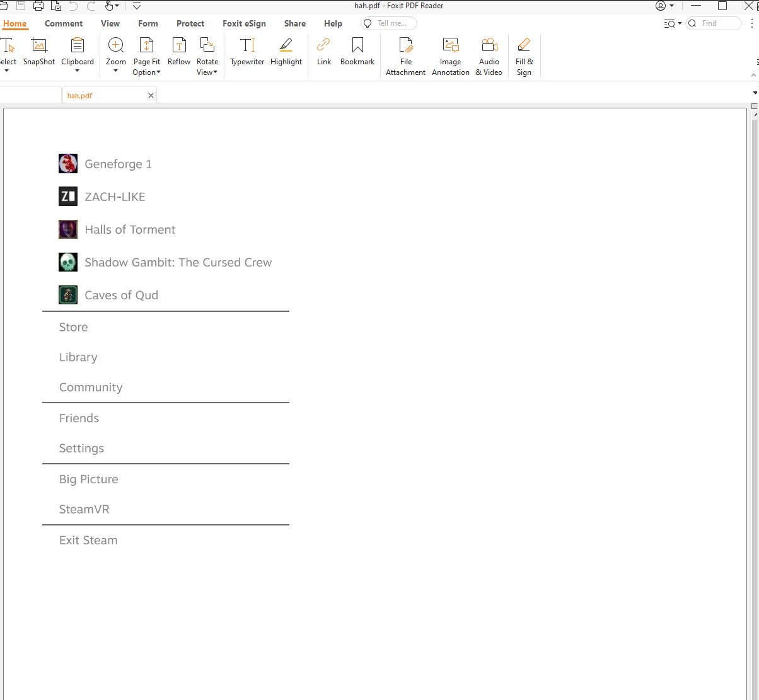
Task: Switch to the Comment ribbon tab
Action: click(x=64, y=23)
